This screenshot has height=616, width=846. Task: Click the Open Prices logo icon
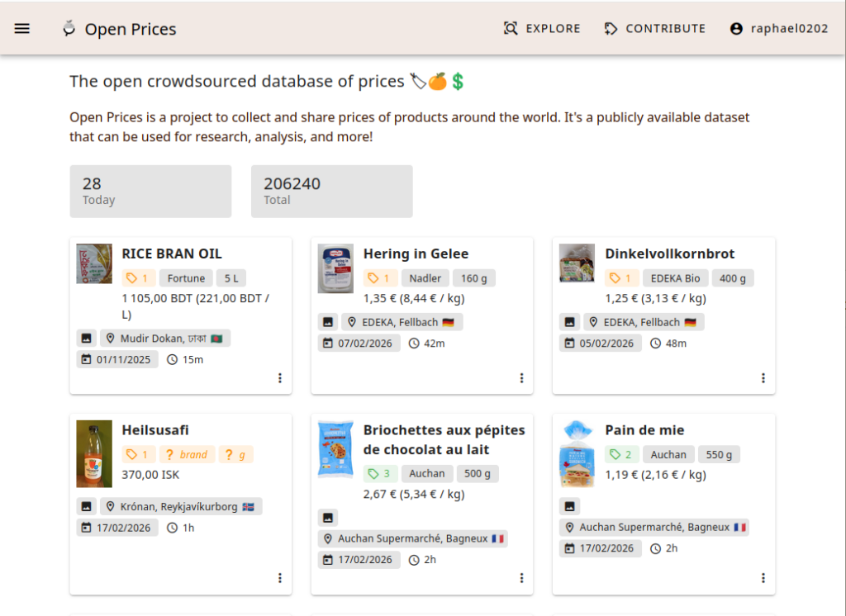coord(69,29)
